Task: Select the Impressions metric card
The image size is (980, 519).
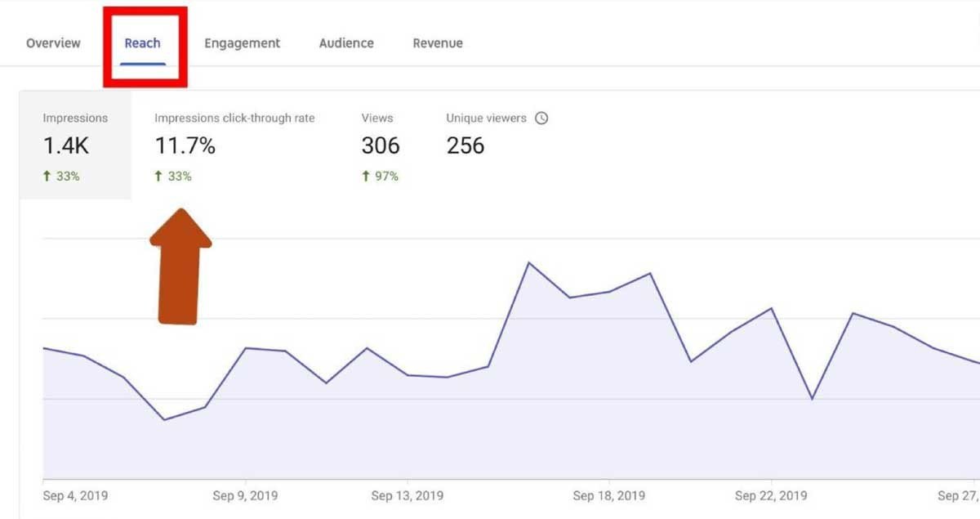Action: [x=75, y=145]
